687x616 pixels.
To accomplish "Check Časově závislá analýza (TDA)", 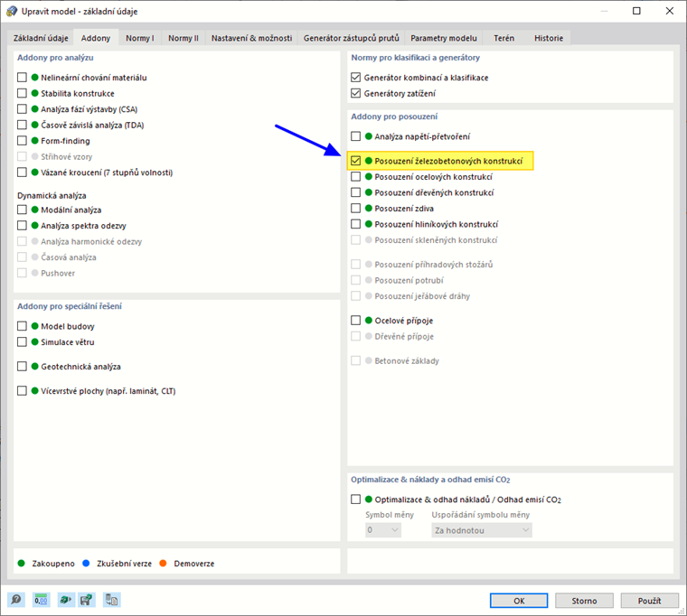I will pyautogui.click(x=22, y=125).
